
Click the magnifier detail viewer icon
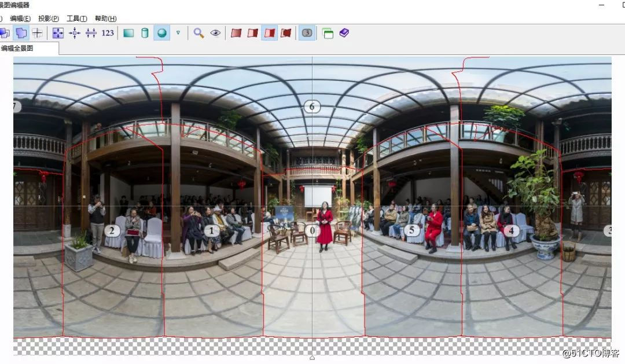[198, 32]
